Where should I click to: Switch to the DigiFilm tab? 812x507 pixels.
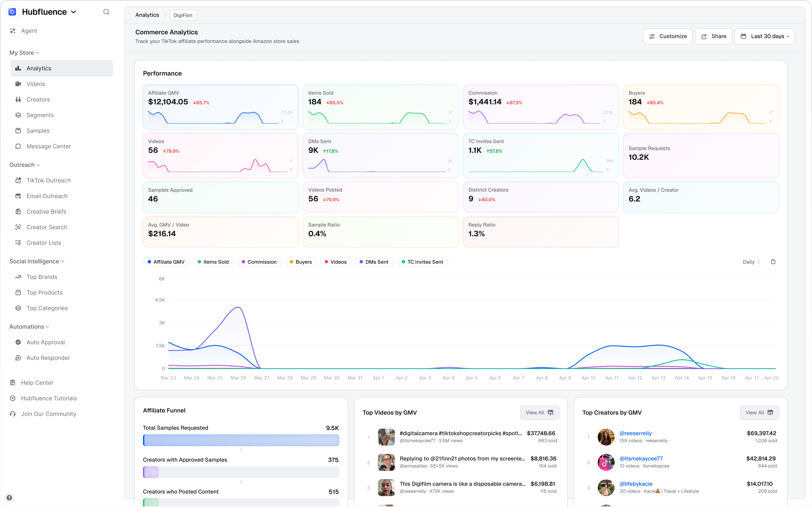pyautogui.click(x=183, y=15)
